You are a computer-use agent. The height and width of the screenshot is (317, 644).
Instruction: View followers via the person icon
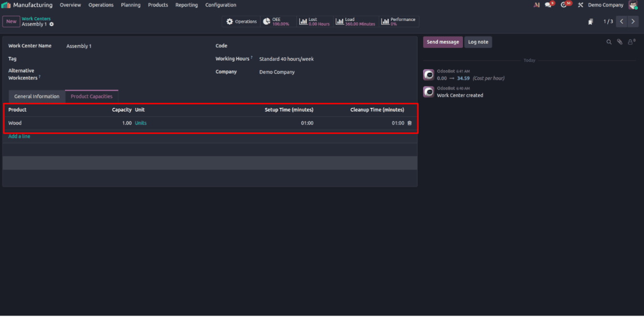click(631, 42)
